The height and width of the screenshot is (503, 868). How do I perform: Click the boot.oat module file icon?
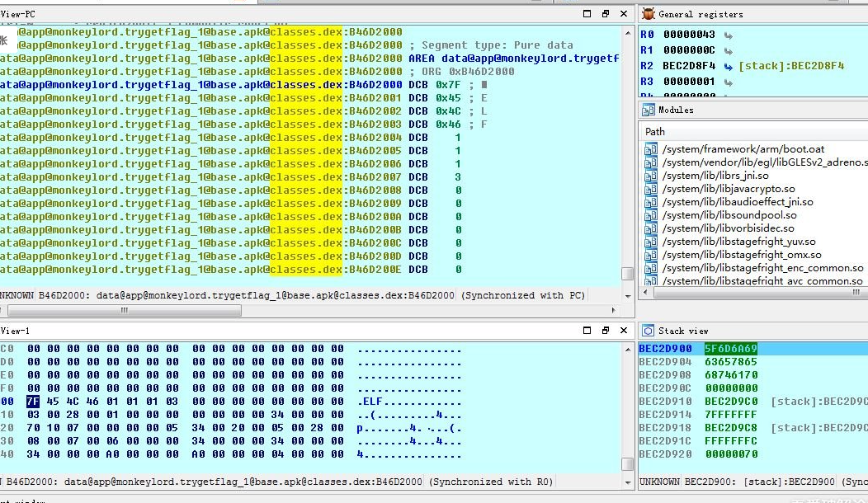[652, 149]
